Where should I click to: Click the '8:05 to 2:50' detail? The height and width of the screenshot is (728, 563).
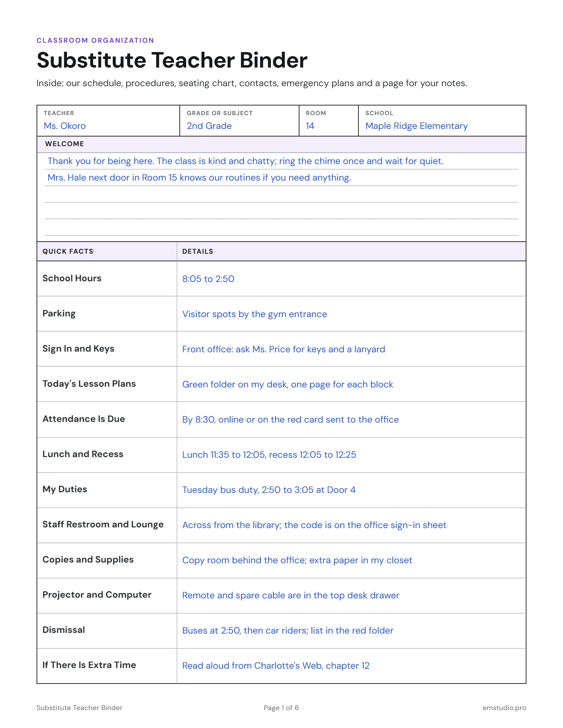coord(208,279)
